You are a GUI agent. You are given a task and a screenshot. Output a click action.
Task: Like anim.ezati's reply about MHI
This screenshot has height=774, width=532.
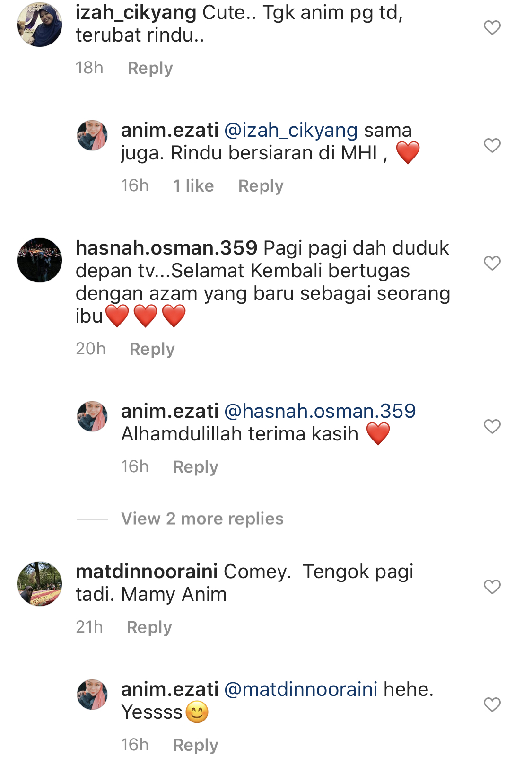pyautogui.click(x=492, y=145)
